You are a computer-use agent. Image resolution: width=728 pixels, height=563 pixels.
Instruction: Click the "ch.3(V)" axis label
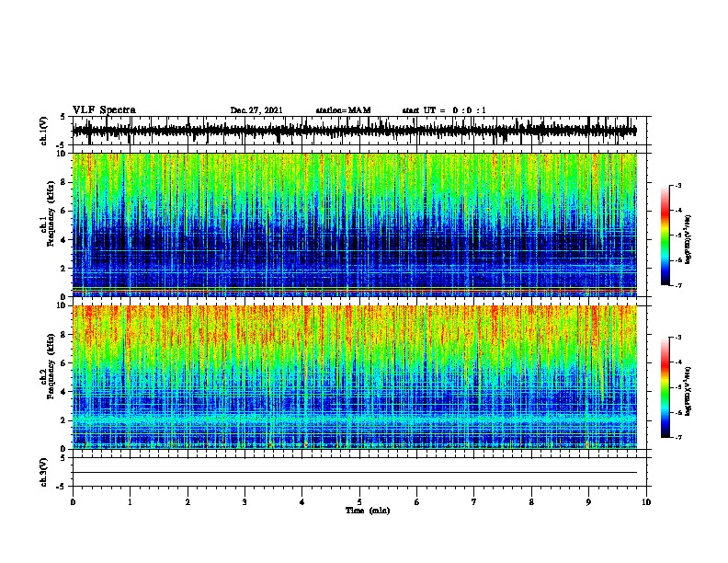[x=44, y=472]
